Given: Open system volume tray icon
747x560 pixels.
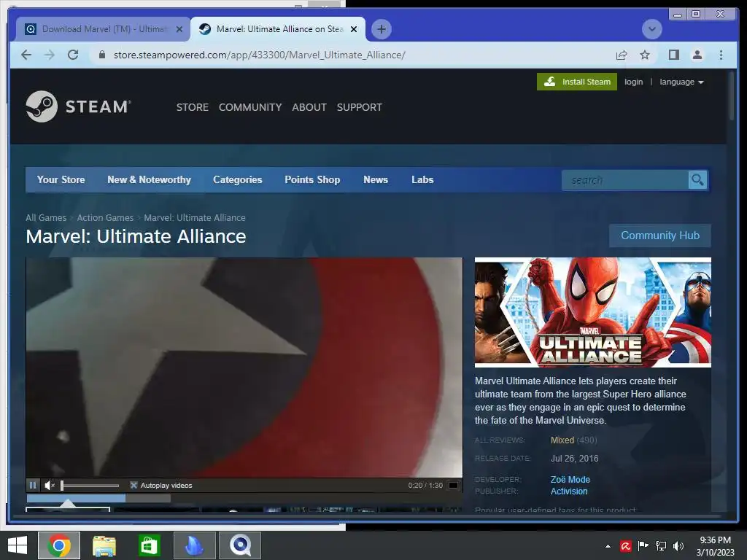Looking at the screenshot, I should 678,546.
